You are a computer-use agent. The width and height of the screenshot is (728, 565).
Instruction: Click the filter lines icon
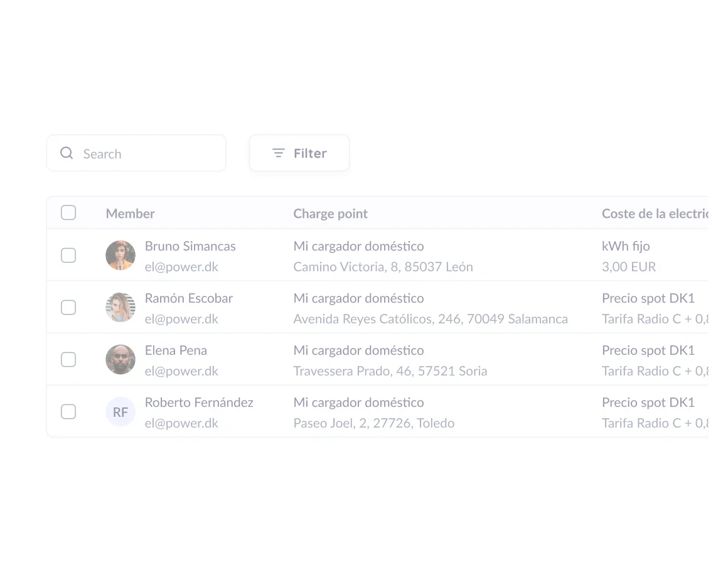278,153
